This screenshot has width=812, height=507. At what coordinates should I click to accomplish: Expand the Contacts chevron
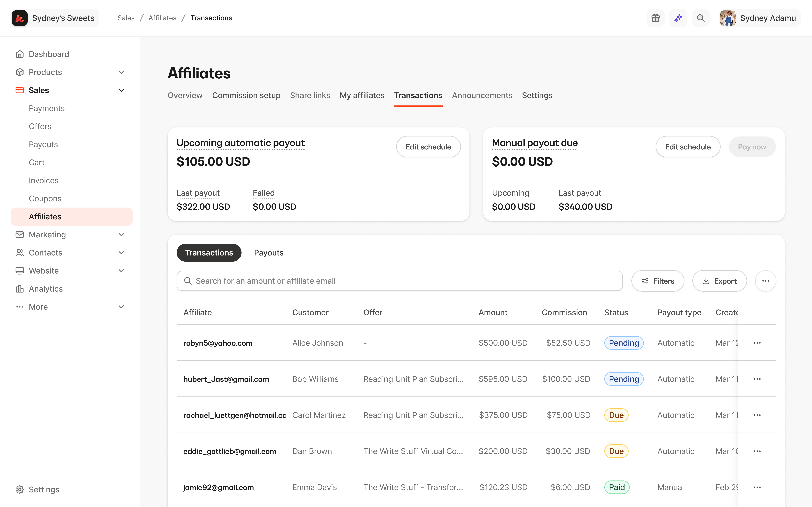coord(121,253)
